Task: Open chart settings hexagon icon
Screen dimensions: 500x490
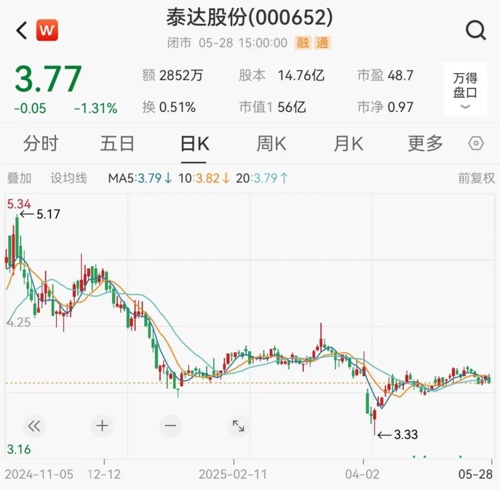Action: pyautogui.click(x=476, y=144)
